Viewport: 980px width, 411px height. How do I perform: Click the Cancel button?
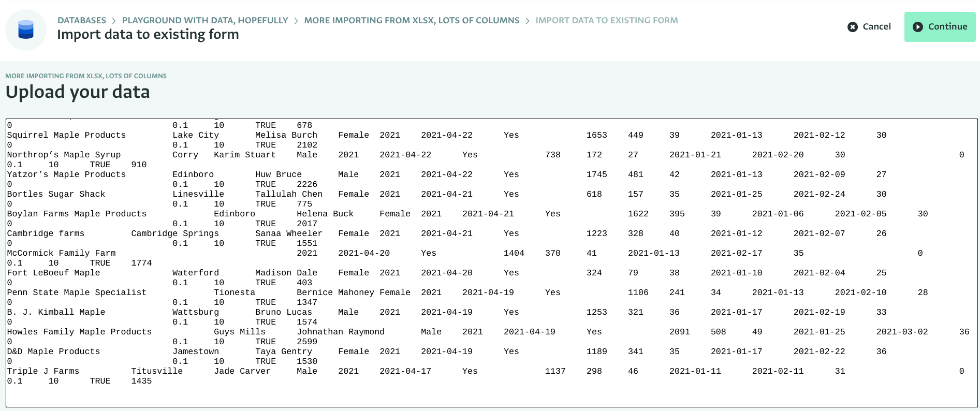tap(869, 26)
